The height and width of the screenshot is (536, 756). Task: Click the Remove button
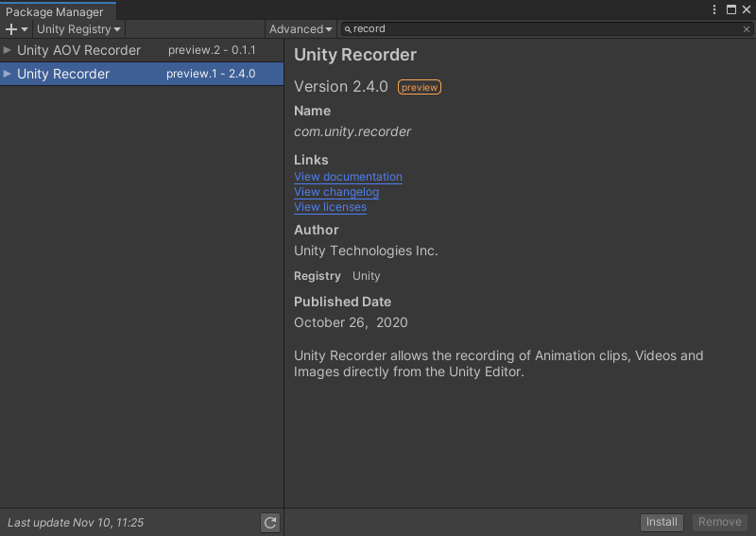point(720,522)
